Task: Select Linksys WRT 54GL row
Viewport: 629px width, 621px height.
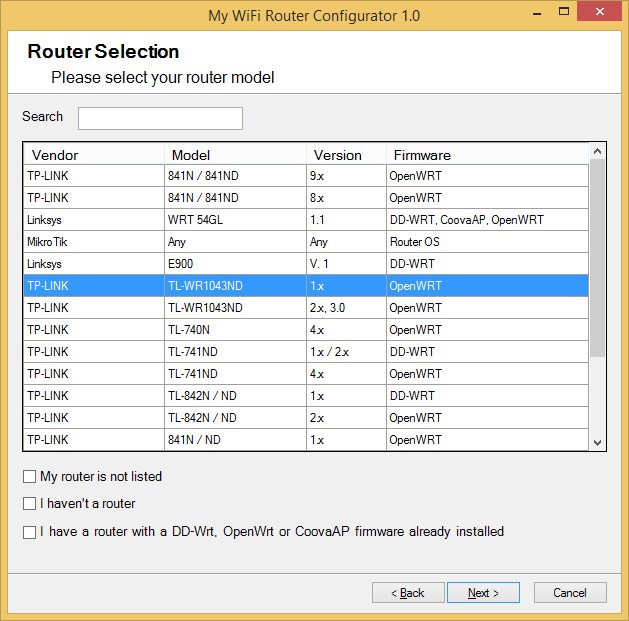Action: 306,220
